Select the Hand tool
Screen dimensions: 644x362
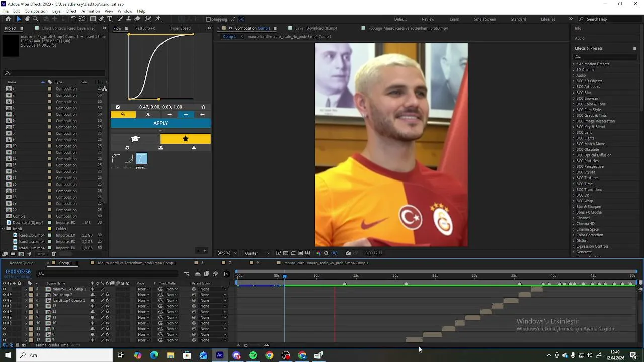tap(27, 19)
